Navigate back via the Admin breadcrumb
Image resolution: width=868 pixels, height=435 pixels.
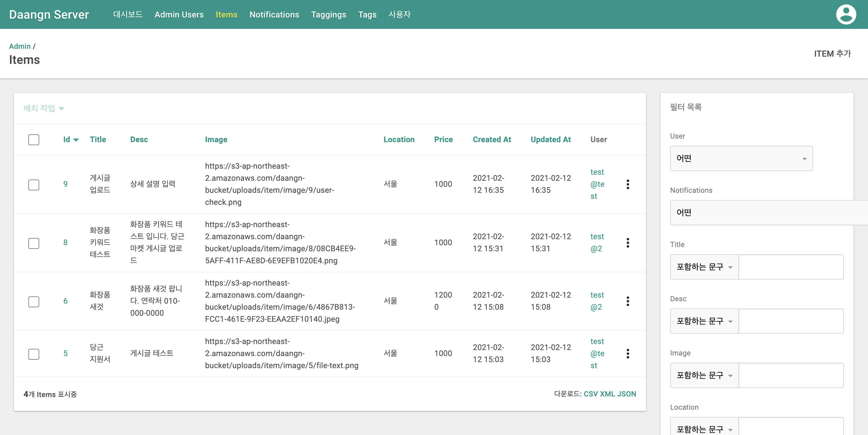(20, 46)
